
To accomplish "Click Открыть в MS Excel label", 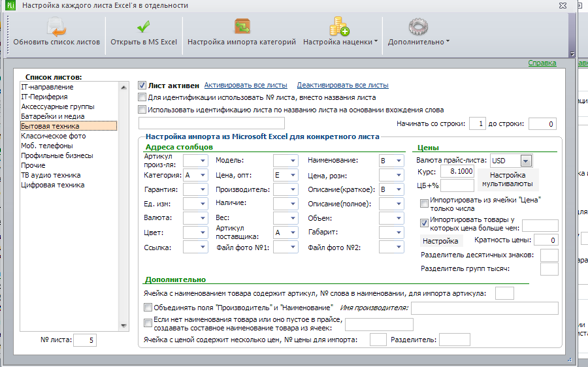I will point(144,42).
